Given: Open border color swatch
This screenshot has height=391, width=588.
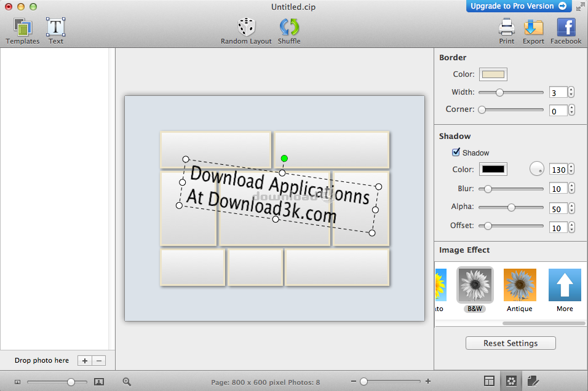Looking at the screenshot, I should point(493,74).
